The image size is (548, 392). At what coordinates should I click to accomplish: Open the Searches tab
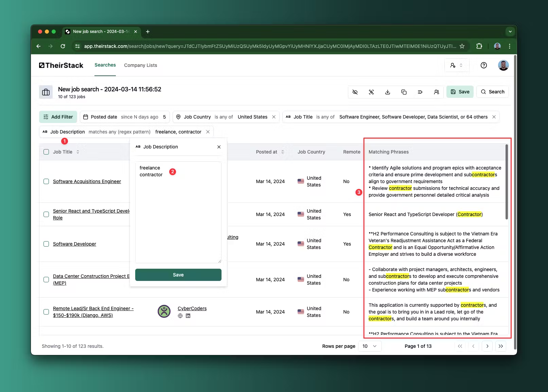105,65
